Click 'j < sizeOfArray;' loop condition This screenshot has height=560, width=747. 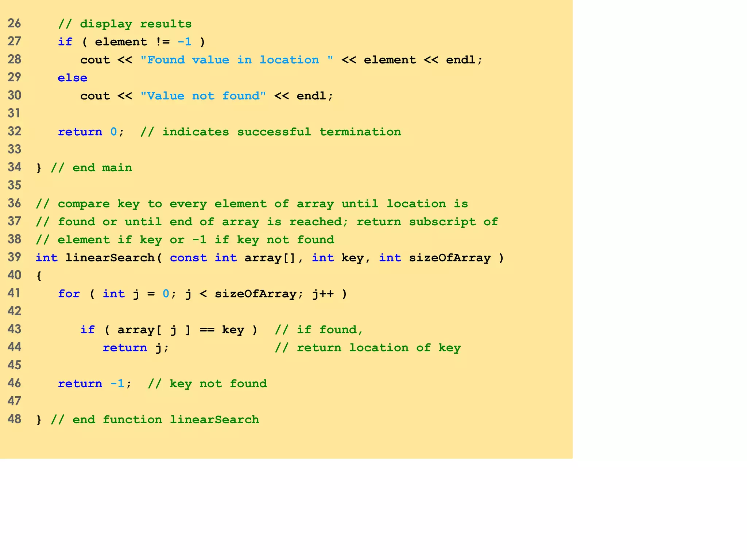[244, 293]
